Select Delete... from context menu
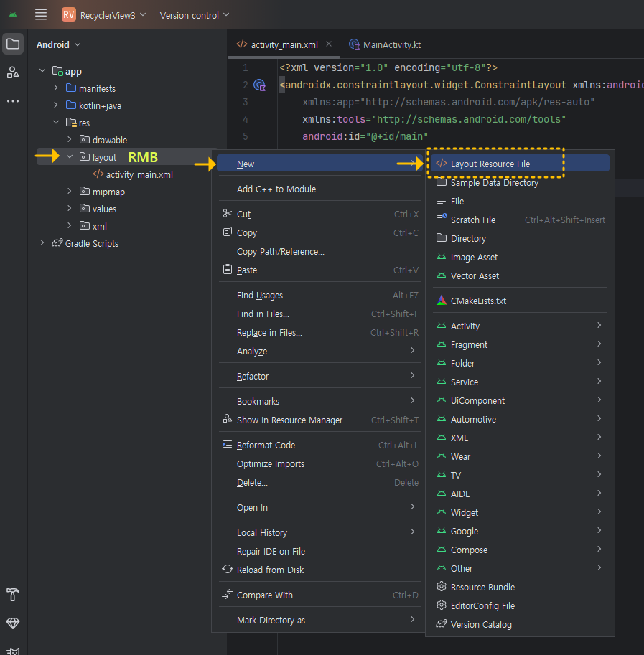Image resolution: width=644 pixels, height=655 pixels. click(x=319, y=483)
